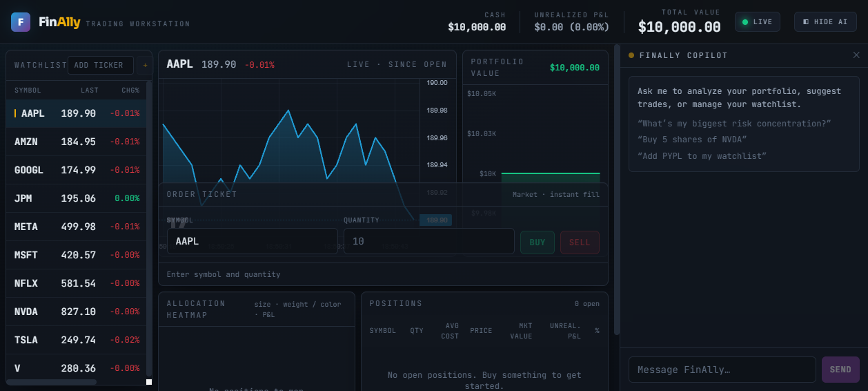868x391 pixels.
Task: Select AMZN row in the watchlist
Action: pyautogui.click(x=76, y=142)
